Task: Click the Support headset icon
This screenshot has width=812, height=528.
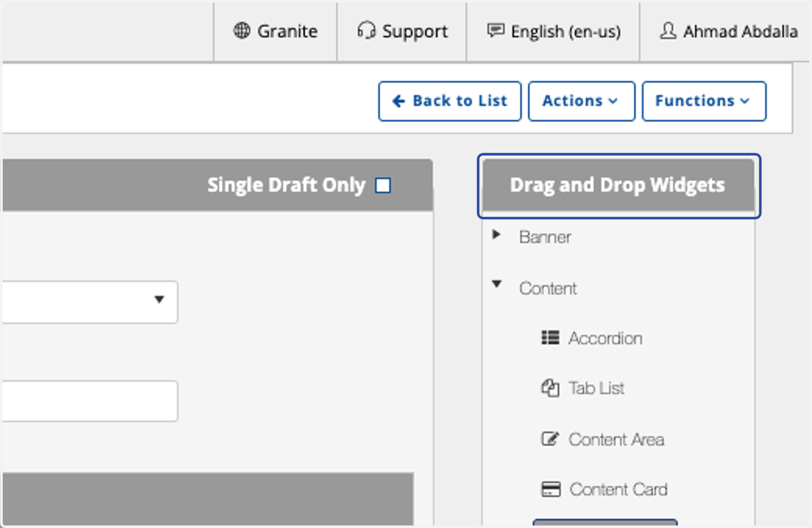Action: pos(366,31)
